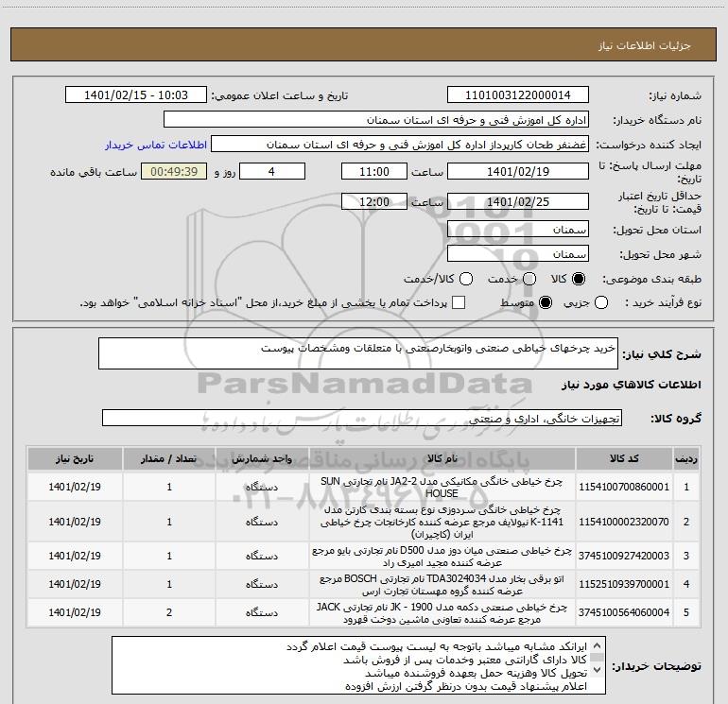Choose the جزیی purchase type radio
Screen dimensions: 728x704
tap(601, 302)
